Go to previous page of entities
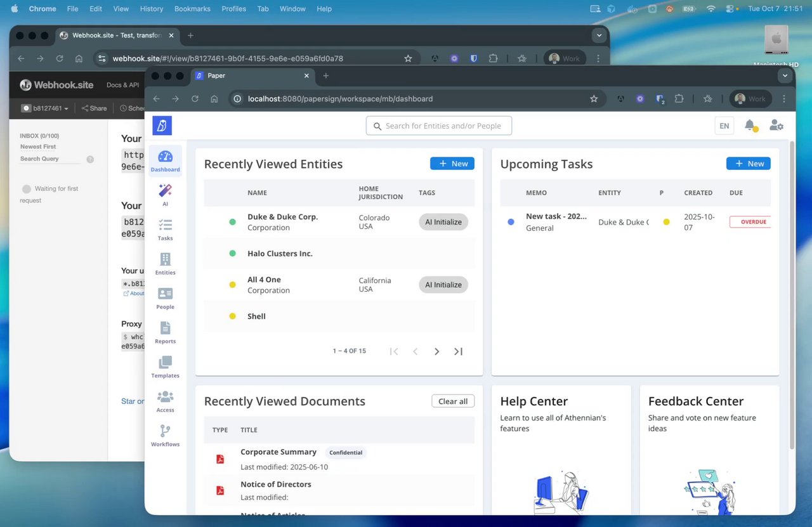The width and height of the screenshot is (812, 527). (415, 351)
